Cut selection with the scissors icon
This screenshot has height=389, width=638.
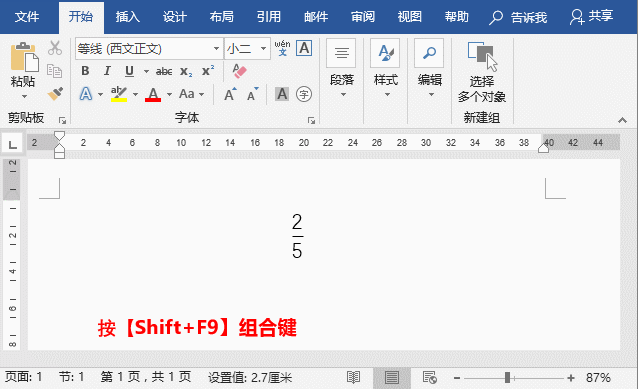point(55,48)
